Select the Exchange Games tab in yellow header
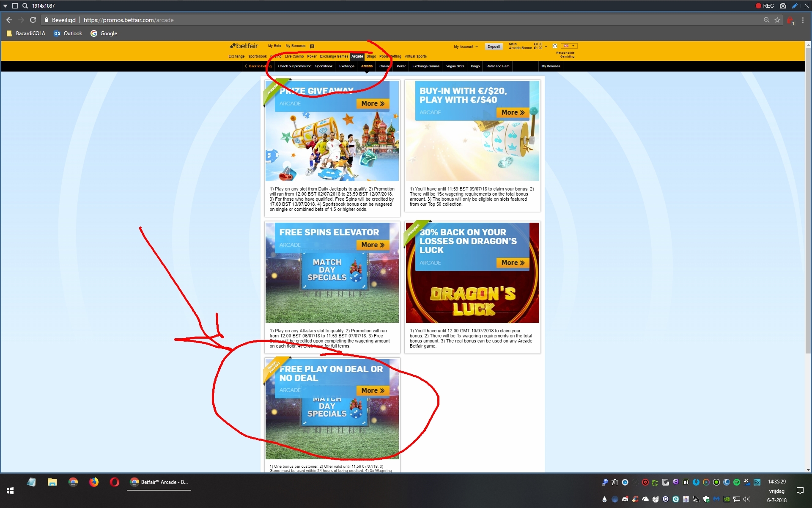The width and height of the screenshot is (812, 508). tap(334, 56)
